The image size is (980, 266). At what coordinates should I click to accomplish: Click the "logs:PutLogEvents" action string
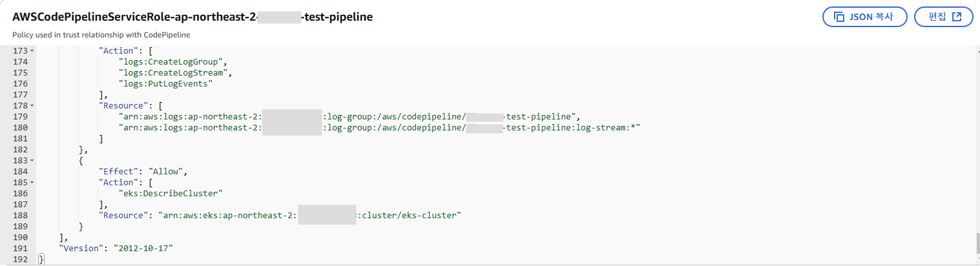[x=165, y=83]
